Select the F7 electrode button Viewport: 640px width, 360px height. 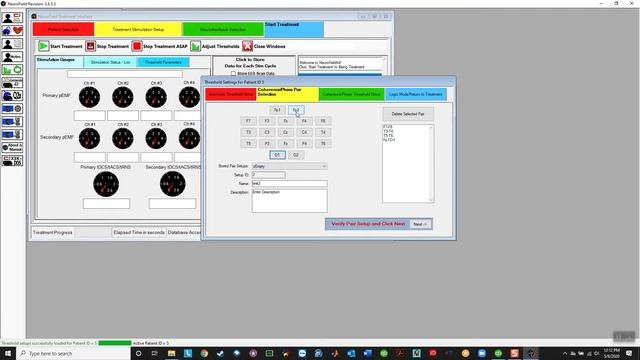[248, 121]
